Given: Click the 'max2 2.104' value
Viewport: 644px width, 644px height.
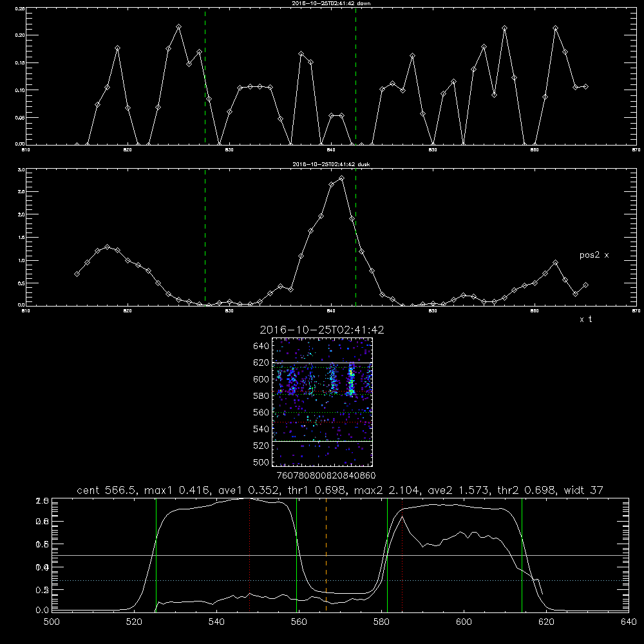Looking at the screenshot, I should click(387, 490).
